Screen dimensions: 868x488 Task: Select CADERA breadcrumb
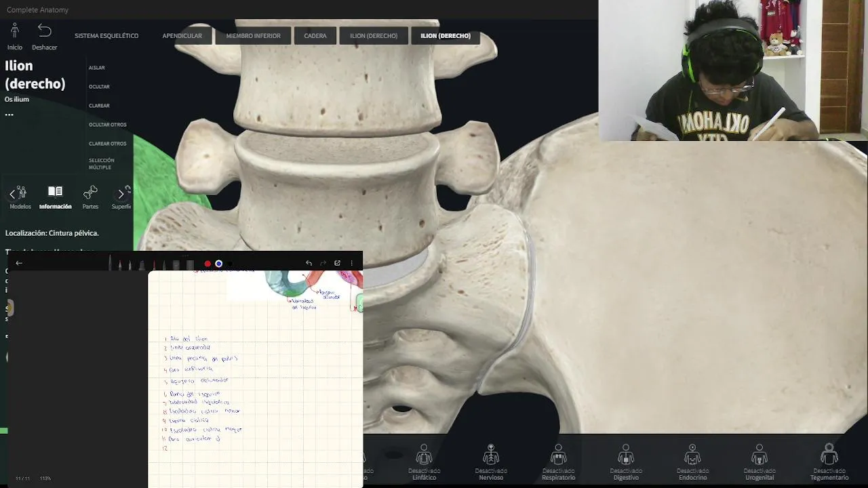pyautogui.click(x=315, y=36)
